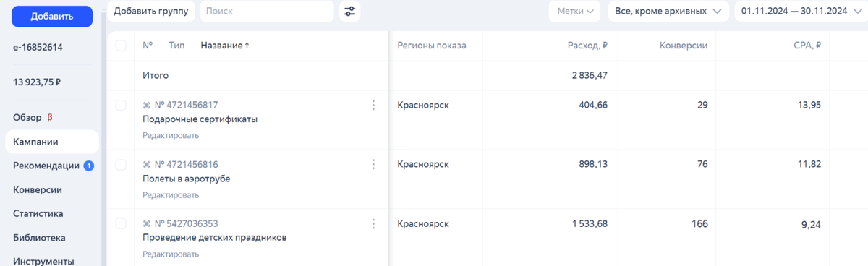
Task: Open three-dot menu for Подарочные сертификаты
Action: coord(373,105)
